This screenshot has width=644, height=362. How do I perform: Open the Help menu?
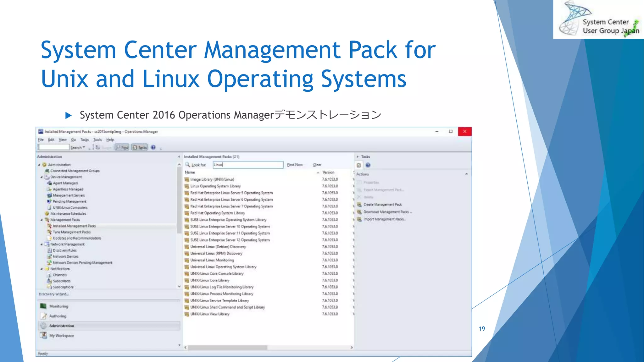point(110,140)
